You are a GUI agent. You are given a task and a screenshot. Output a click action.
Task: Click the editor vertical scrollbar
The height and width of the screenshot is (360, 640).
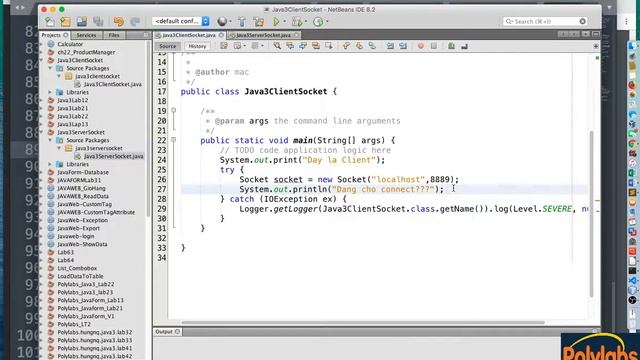pos(591,214)
